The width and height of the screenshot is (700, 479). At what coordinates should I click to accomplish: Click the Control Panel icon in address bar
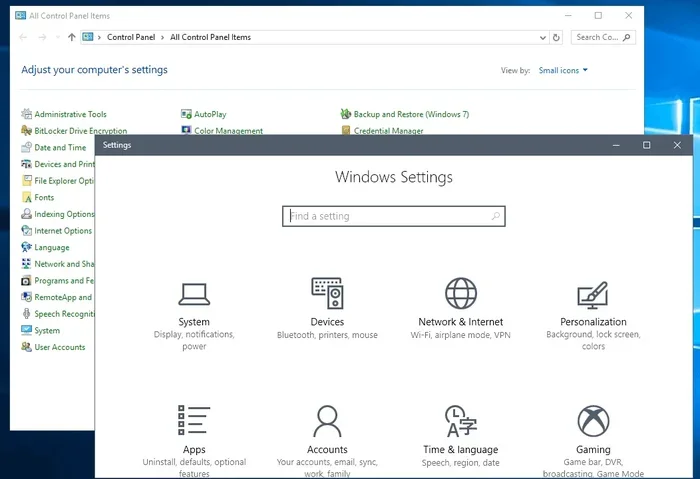[x=88, y=37]
